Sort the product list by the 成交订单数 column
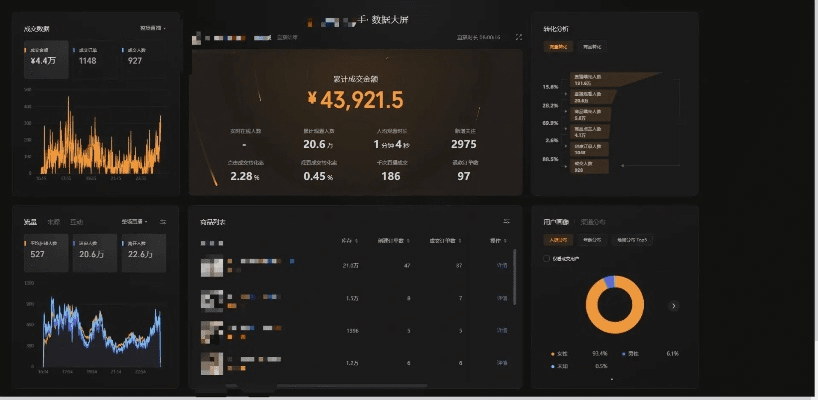The height and width of the screenshot is (400, 818). click(446, 241)
